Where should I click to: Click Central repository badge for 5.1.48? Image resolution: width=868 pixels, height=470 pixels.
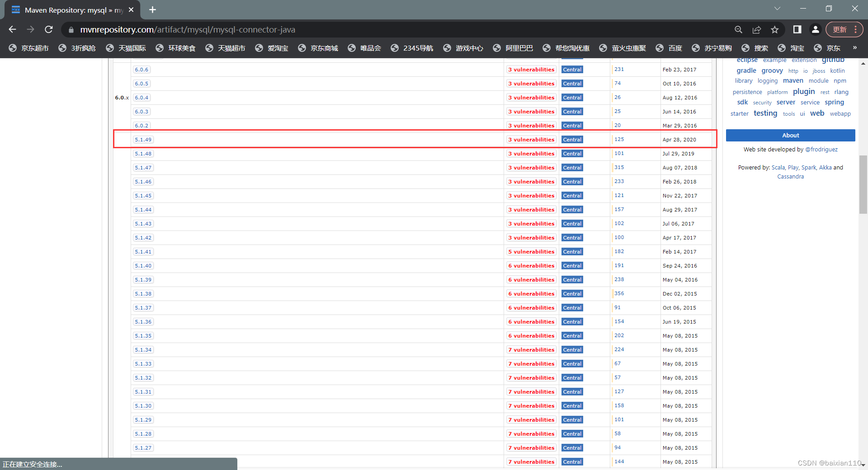click(x=572, y=154)
